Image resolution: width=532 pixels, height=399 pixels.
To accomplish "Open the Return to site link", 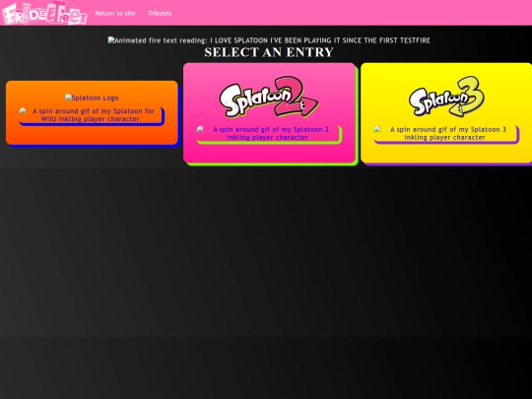I will (115, 13).
